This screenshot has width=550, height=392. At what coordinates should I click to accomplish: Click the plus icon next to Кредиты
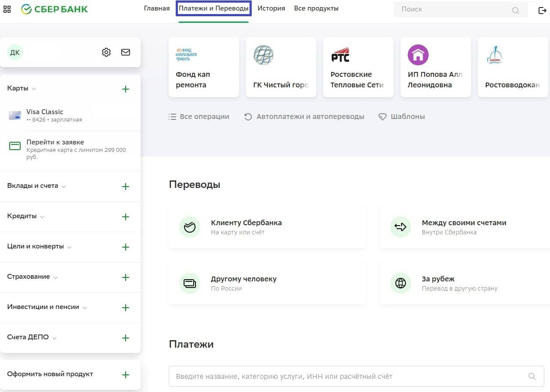click(126, 217)
